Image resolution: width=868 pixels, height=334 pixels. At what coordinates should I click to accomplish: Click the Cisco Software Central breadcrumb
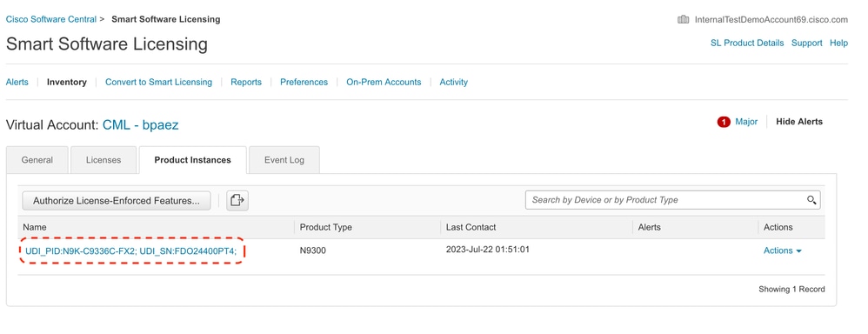tap(51, 19)
